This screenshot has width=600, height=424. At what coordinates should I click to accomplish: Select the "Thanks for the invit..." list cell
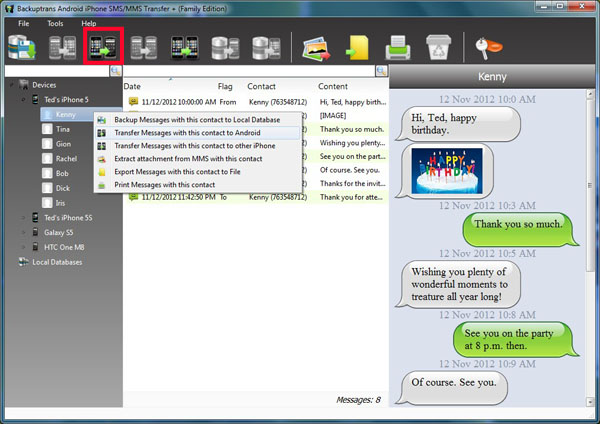tap(352, 183)
